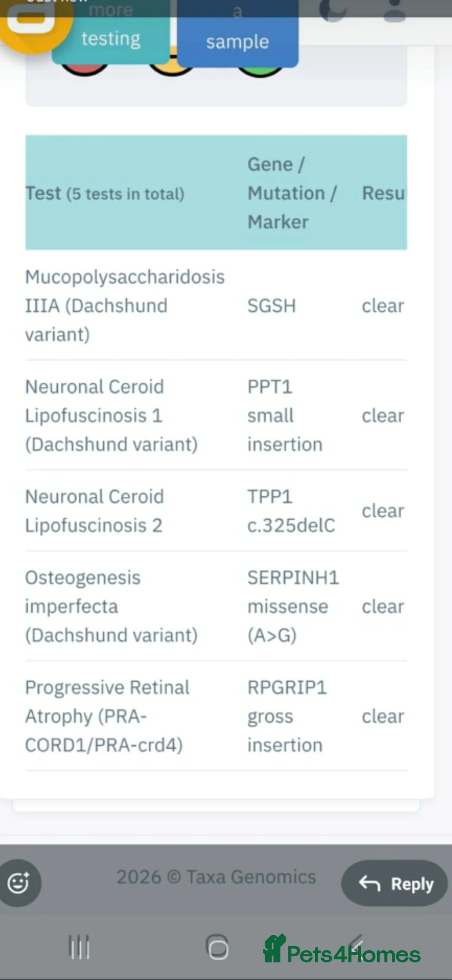Image resolution: width=452 pixels, height=980 pixels.
Task: Click the Progressive Retinal Atrophy test name
Action: point(107,716)
